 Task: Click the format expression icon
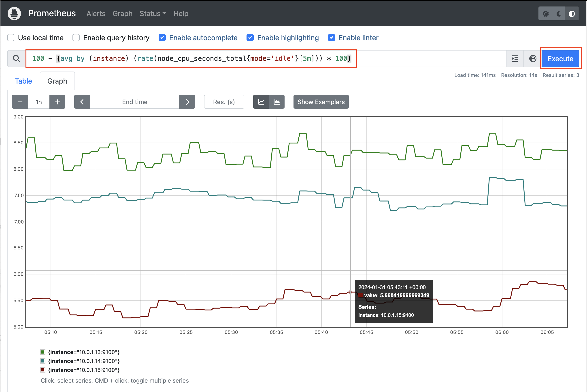(515, 59)
